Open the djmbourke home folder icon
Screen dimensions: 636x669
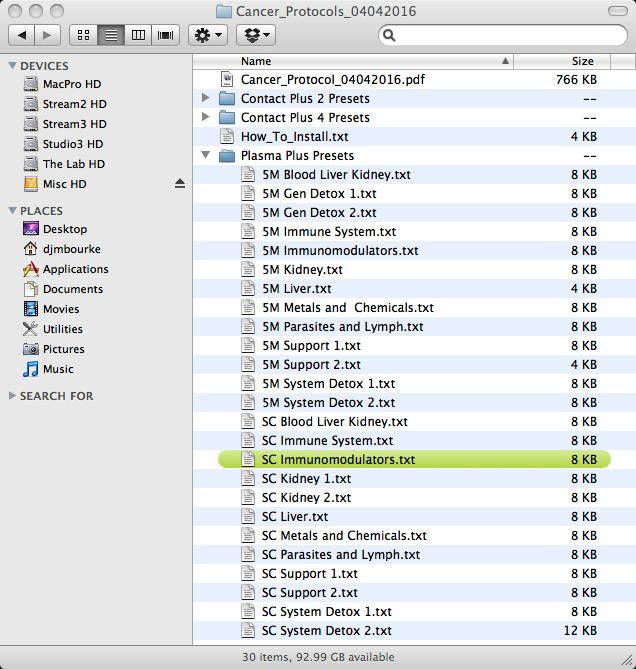[31, 249]
